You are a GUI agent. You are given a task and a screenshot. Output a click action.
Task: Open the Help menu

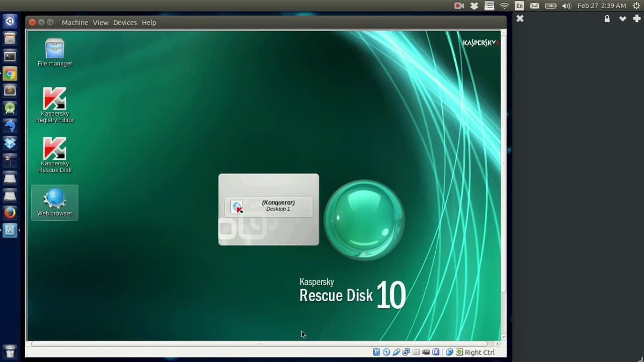coord(149,23)
